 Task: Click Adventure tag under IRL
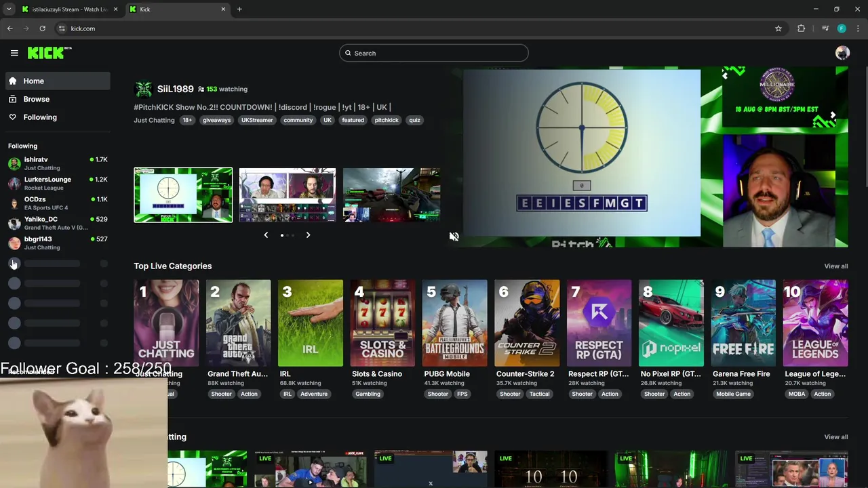(x=313, y=394)
